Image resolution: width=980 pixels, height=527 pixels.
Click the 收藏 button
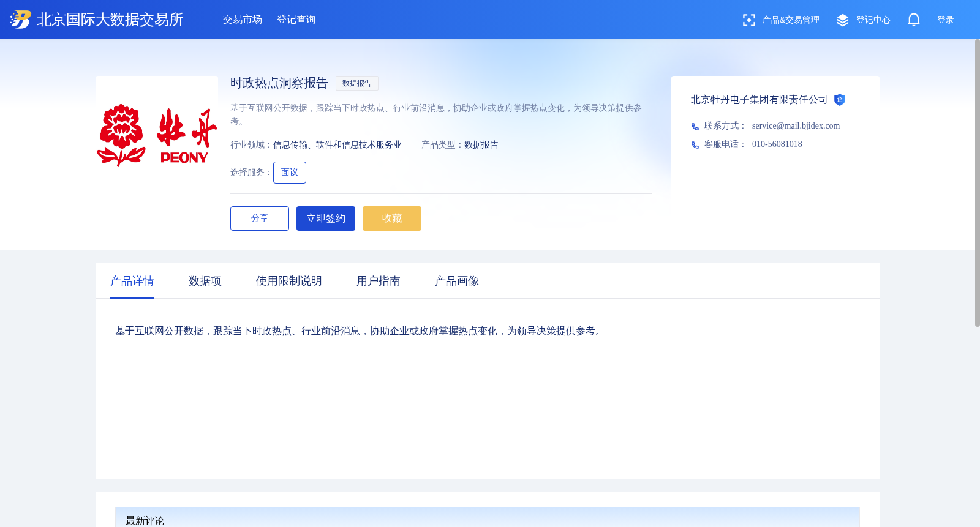point(392,219)
